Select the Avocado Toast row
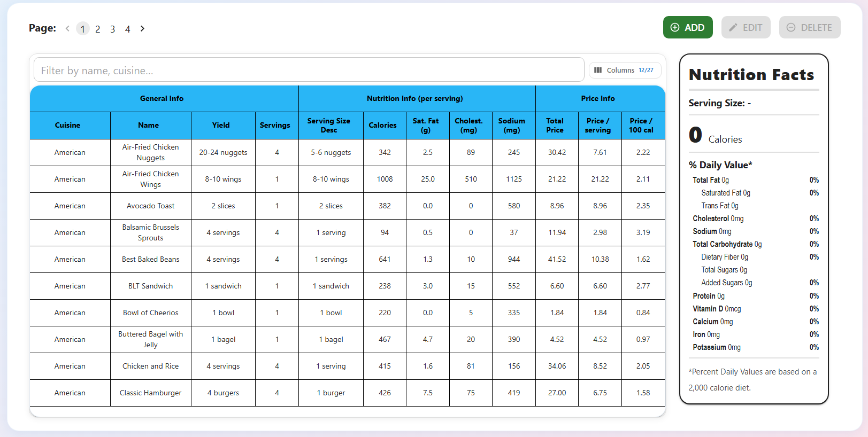This screenshot has width=868, height=437. click(x=347, y=206)
